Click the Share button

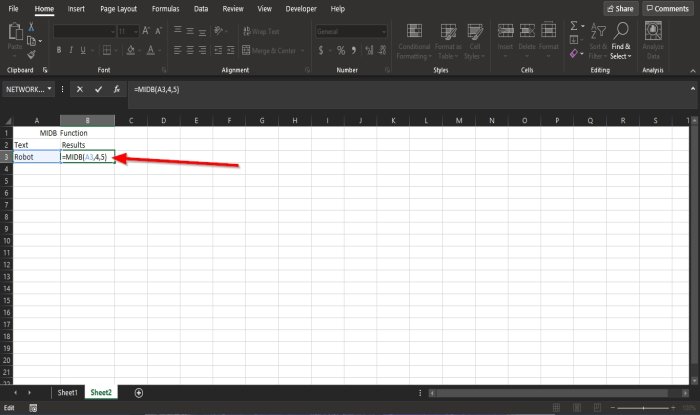[x=621, y=8]
